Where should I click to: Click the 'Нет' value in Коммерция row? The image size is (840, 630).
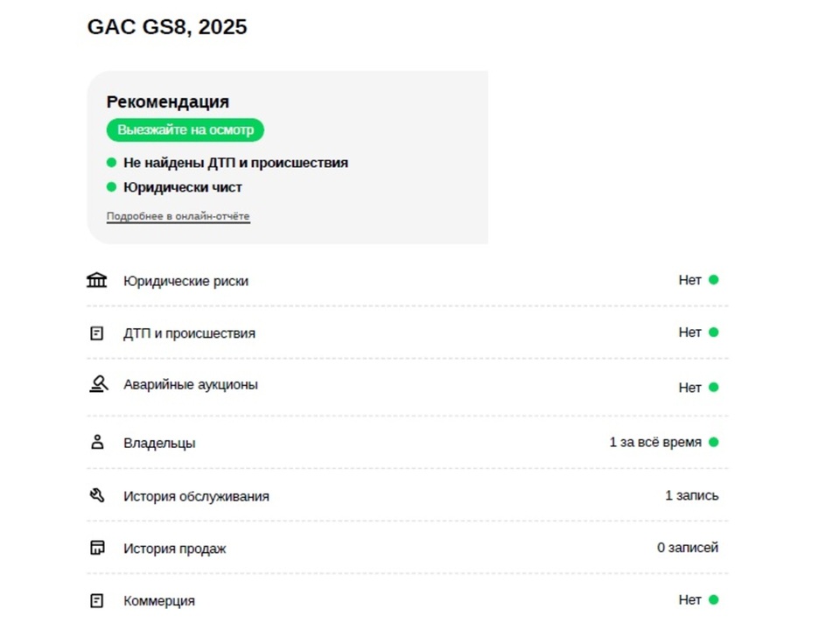689,600
